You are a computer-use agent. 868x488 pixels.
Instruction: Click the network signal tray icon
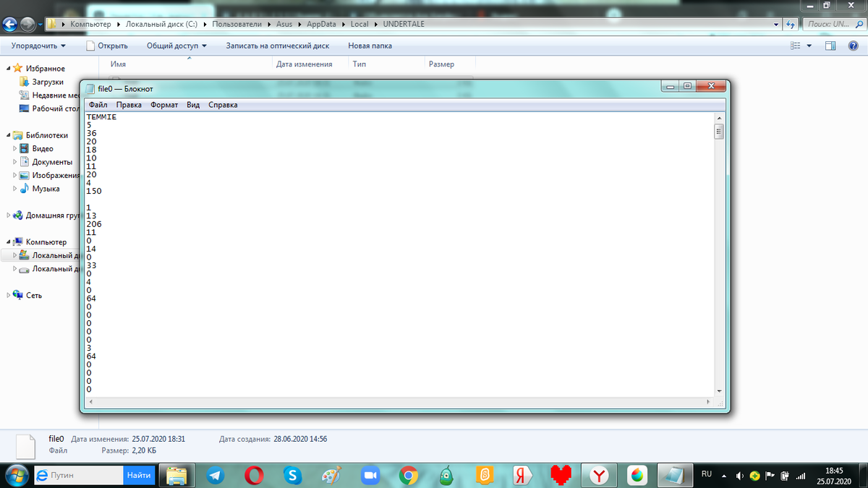799,476
